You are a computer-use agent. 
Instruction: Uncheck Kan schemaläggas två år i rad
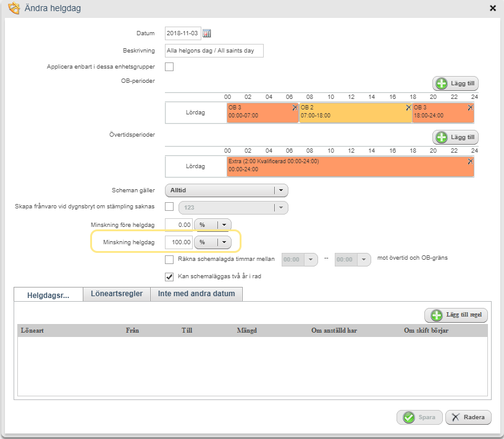169,276
